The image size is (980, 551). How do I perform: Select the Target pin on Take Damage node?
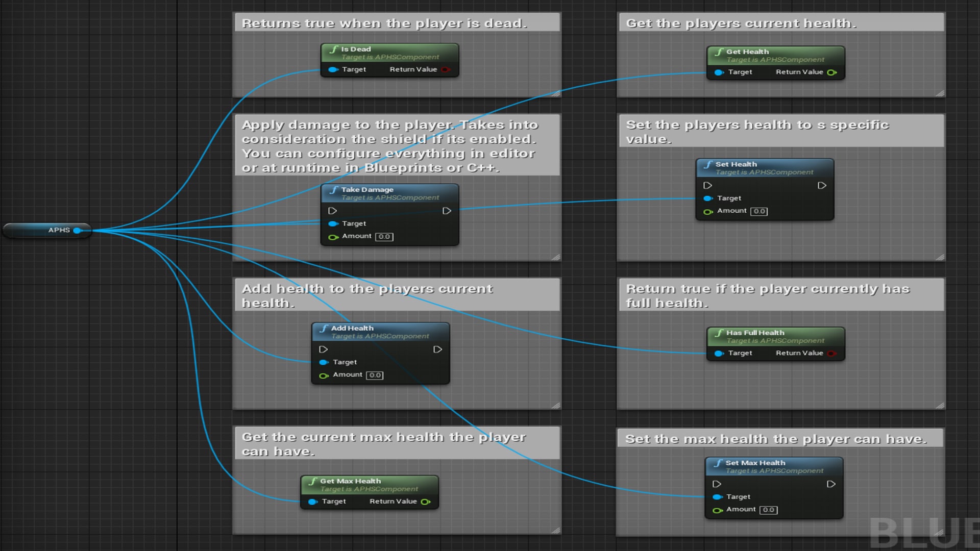point(333,223)
